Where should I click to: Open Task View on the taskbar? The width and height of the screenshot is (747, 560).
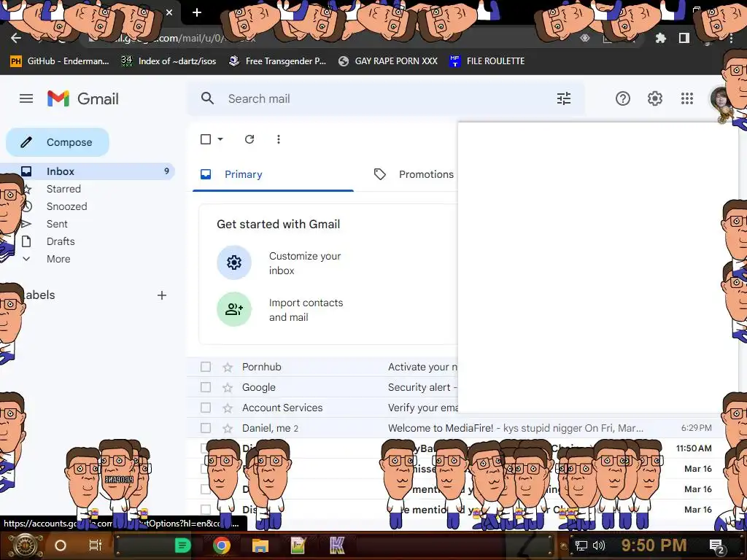point(96,545)
